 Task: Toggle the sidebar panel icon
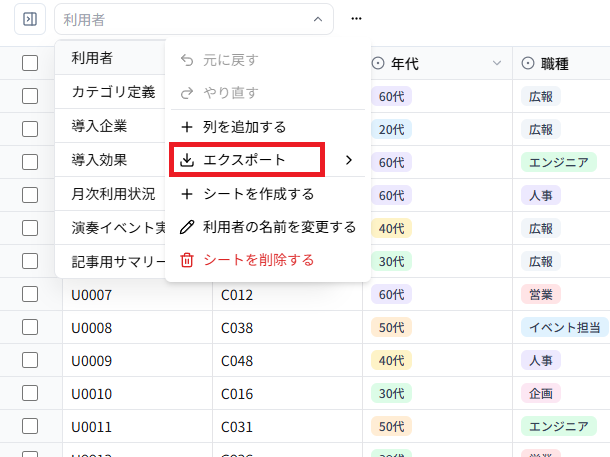point(30,19)
